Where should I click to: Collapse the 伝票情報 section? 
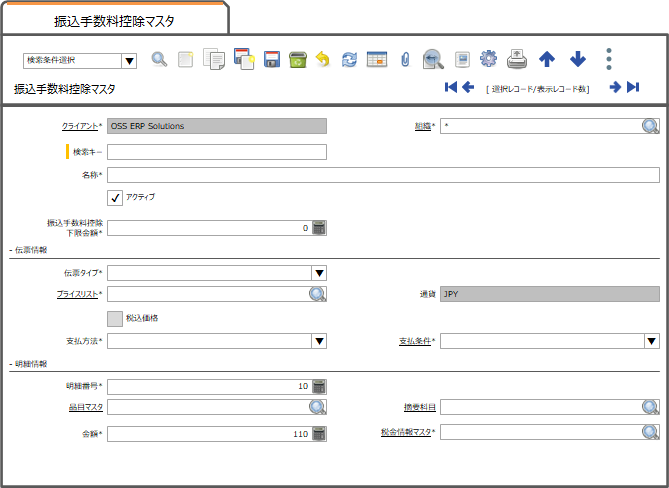[29, 250]
